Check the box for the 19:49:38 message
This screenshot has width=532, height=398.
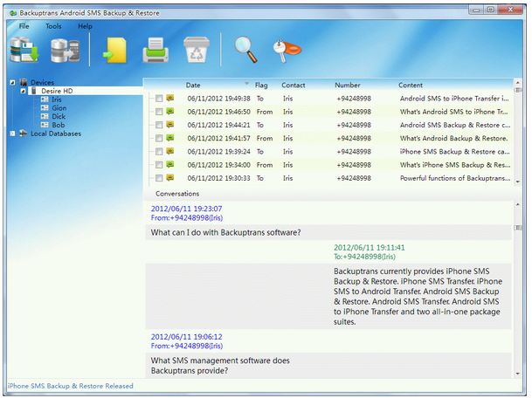point(159,99)
